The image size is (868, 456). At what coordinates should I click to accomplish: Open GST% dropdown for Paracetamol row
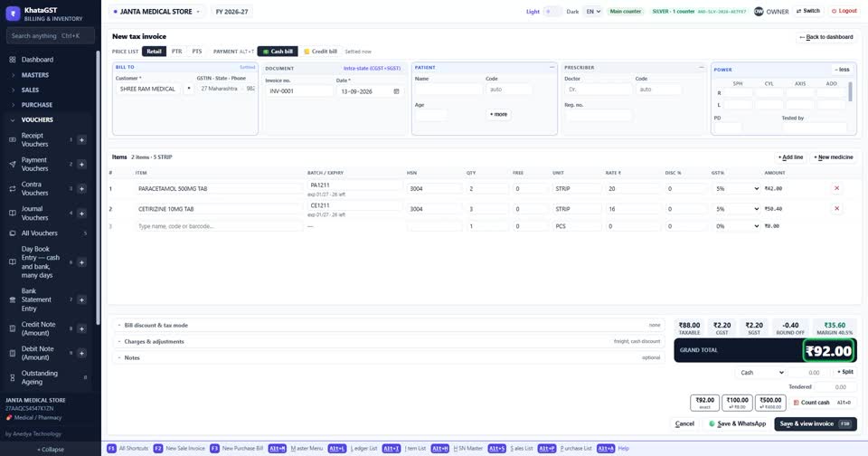pyautogui.click(x=737, y=189)
